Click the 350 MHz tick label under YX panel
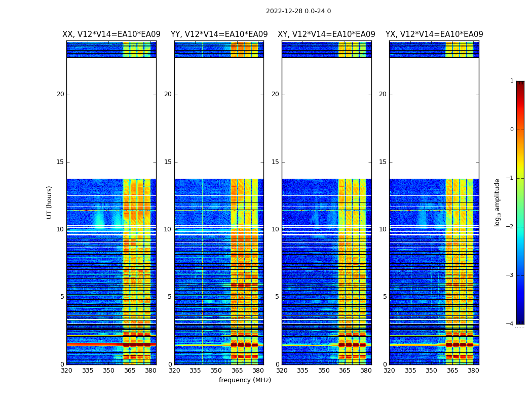Image resolution: width=532 pixels, height=405 pixels. (x=431, y=371)
